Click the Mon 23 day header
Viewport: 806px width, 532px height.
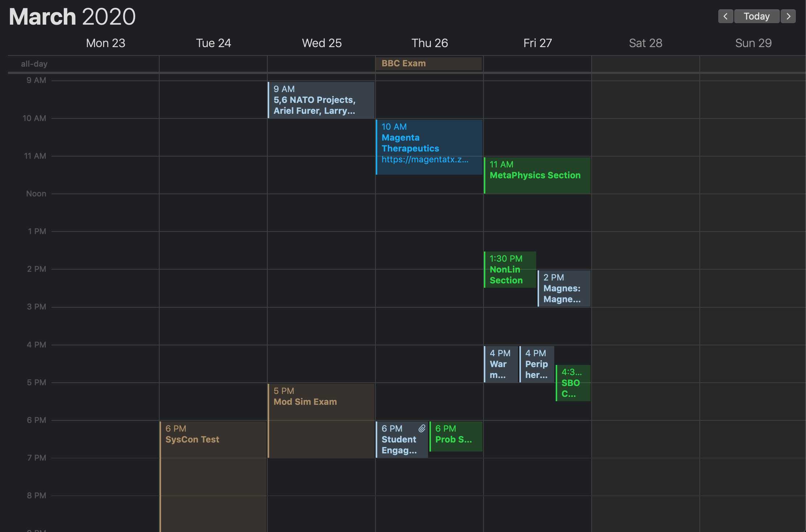[x=106, y=43]
